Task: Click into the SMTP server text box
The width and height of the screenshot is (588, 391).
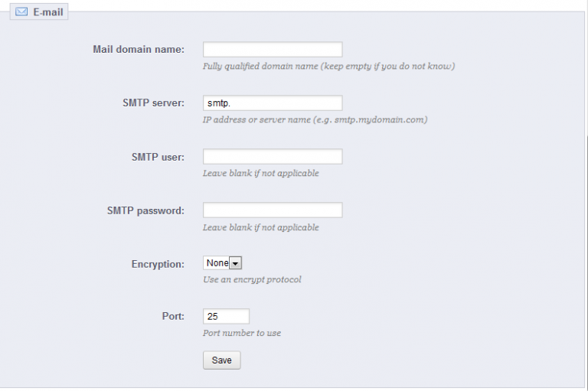Action: click(x=272, y=103)
